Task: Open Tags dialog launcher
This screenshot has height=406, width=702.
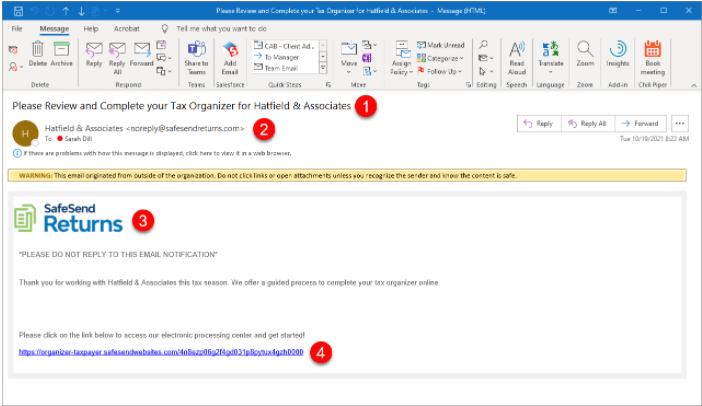Action: [x=468, y=85]
